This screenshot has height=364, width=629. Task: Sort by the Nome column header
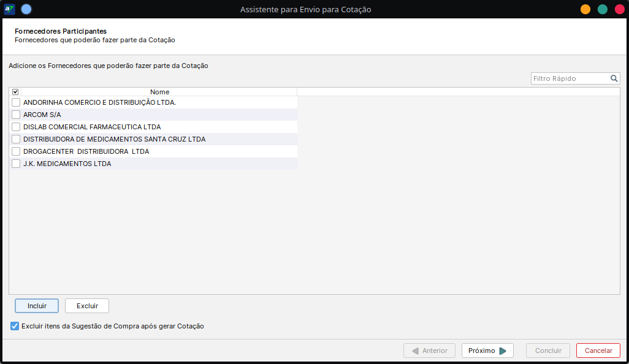point(159,92)
